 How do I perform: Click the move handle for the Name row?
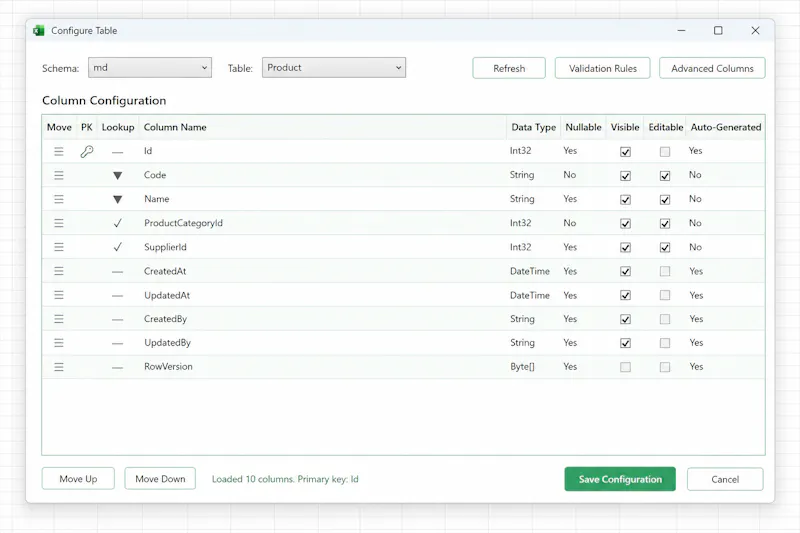pos(59,199)
